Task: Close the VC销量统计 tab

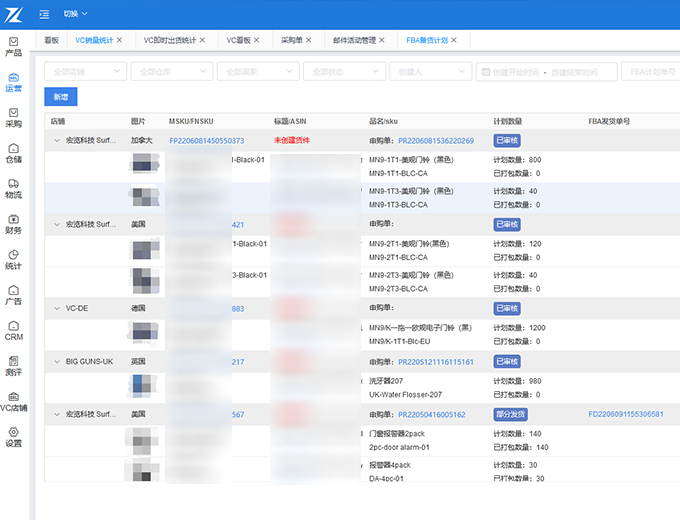Action: point(119,40)
